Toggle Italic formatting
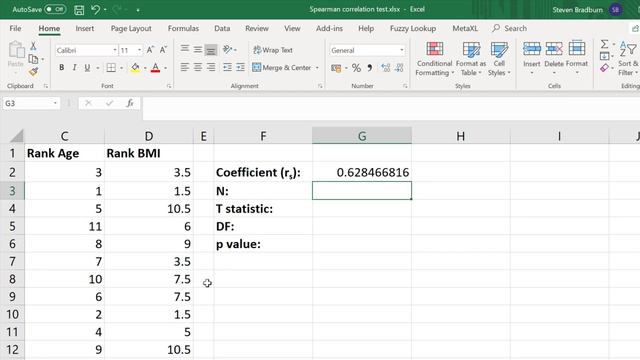 [74, 68]
